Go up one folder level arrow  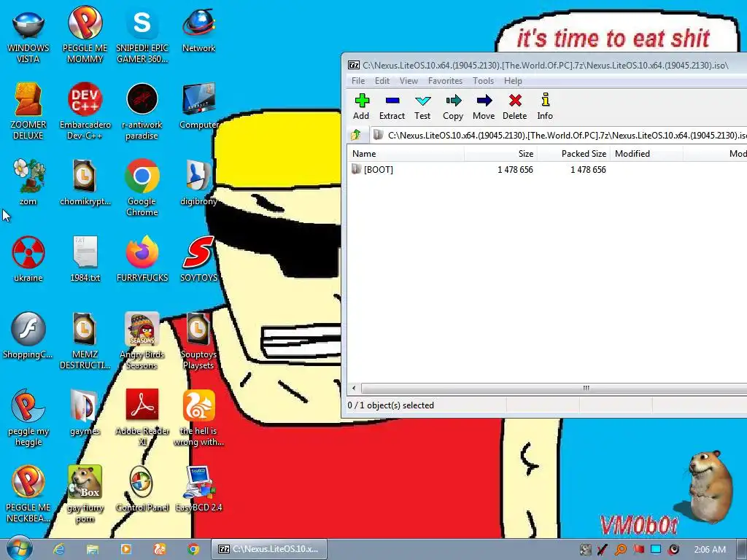pos(356,135)
